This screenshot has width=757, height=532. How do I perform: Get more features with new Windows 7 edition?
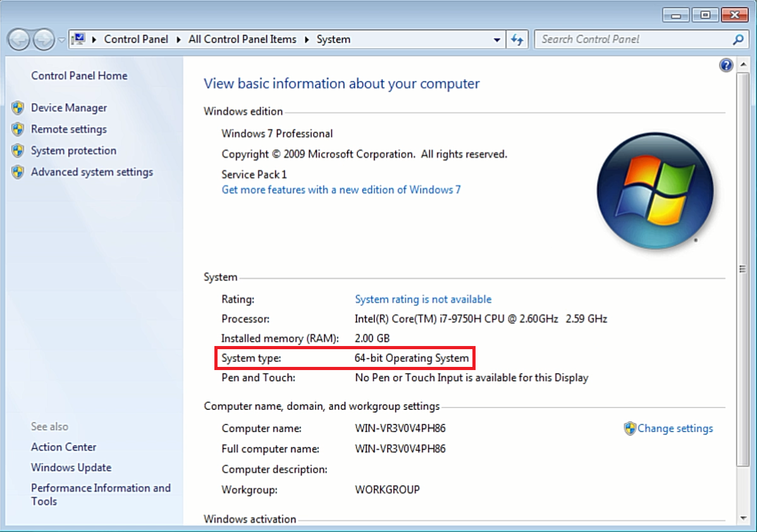(x=342, y=190)
